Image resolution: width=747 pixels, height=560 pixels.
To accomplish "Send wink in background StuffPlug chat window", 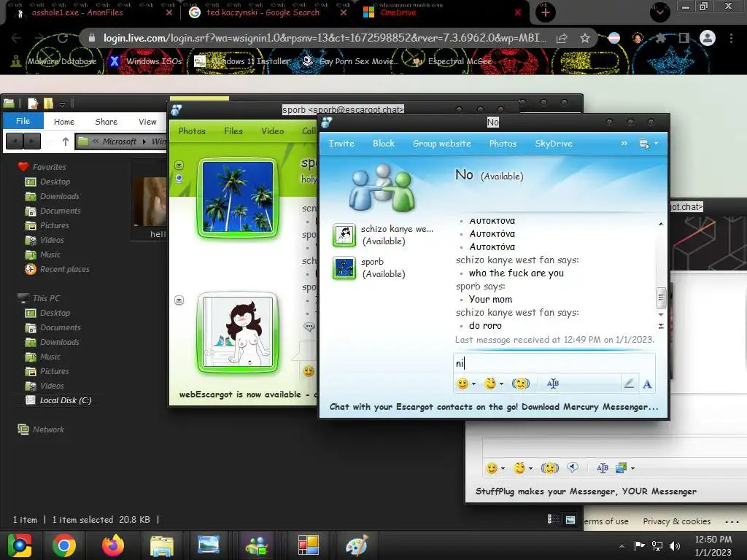I will click(x=519, y=468).
